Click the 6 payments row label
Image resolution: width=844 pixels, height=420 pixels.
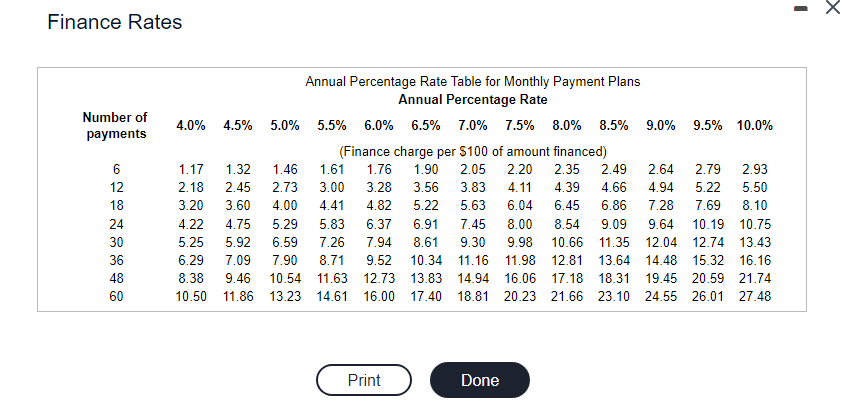click(116, 169)
